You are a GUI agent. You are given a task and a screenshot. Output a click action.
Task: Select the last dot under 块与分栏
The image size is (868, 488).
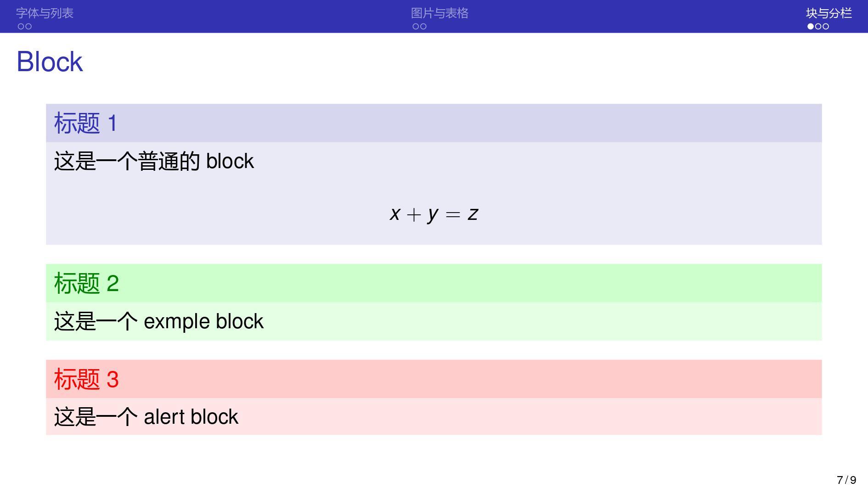tap(826, 27)
